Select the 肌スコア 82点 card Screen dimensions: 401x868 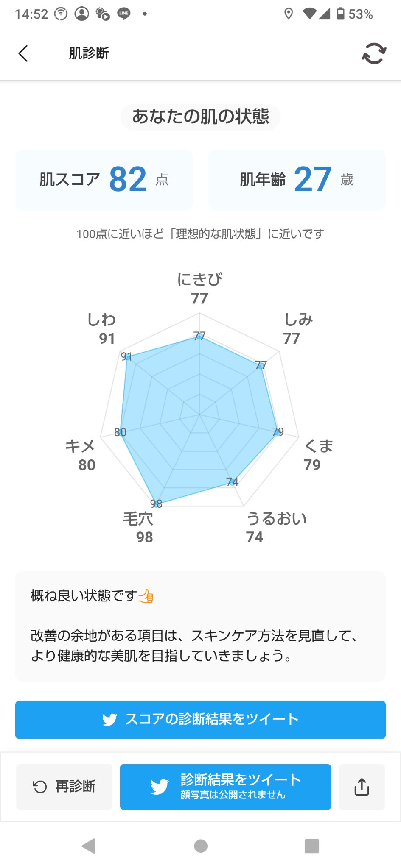pyautogui.click(x=104, y=179)
